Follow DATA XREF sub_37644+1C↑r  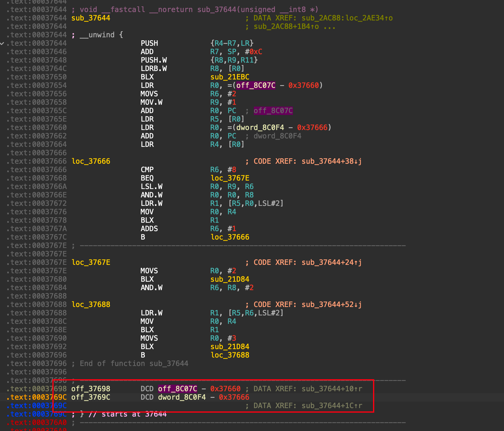coord(332,406)
